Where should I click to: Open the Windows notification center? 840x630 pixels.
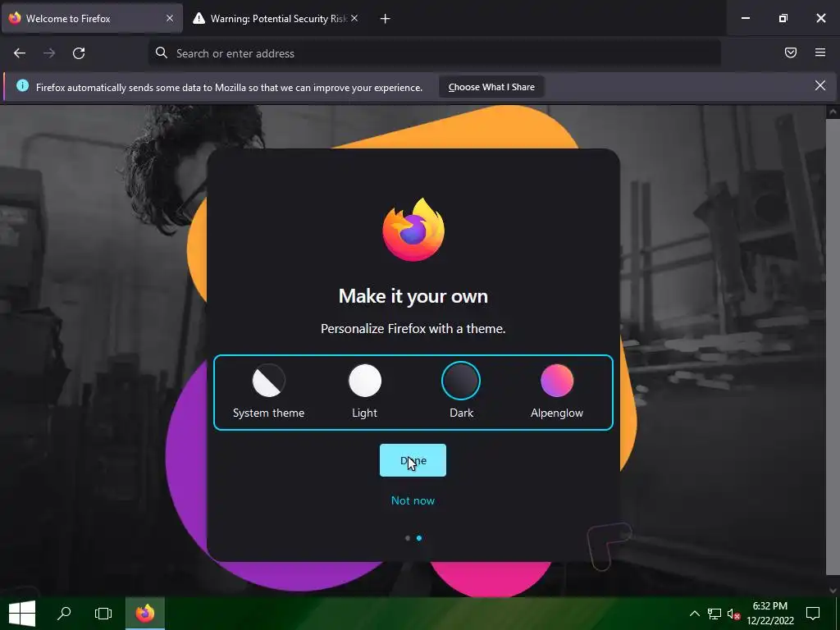813,614
